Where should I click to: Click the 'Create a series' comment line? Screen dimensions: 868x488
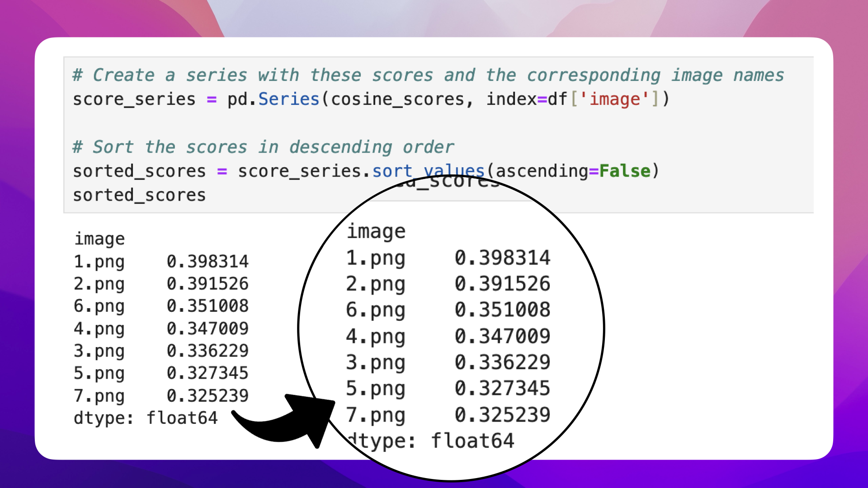click(x=428, y=75)
